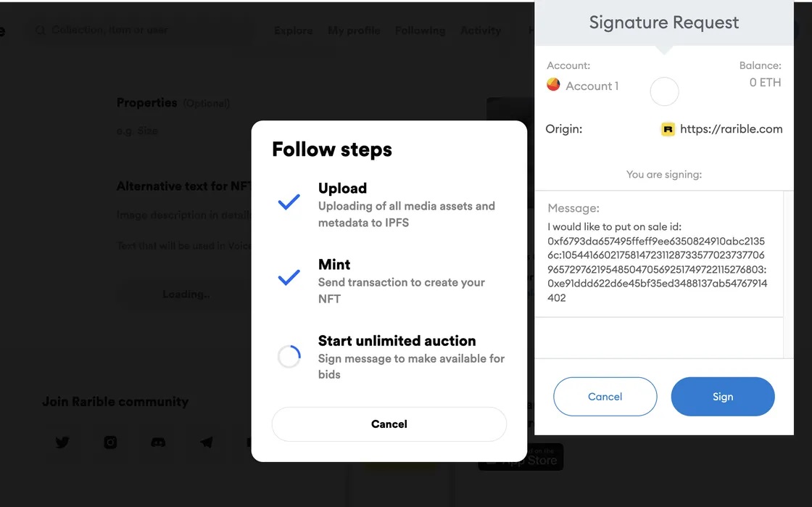Go to My profile page

[x=354, y=30]
